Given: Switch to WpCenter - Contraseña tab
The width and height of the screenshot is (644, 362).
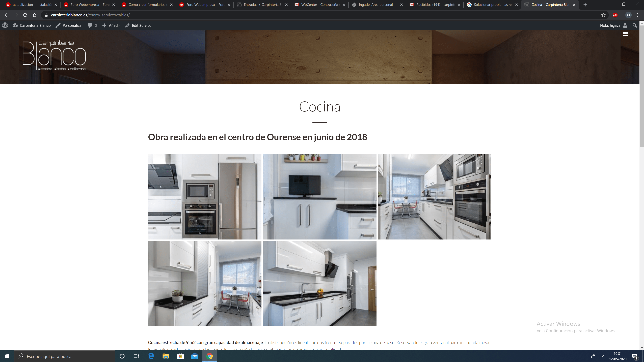Looking at the screenshot, I should pyautogui.click(x=320, y=5).
